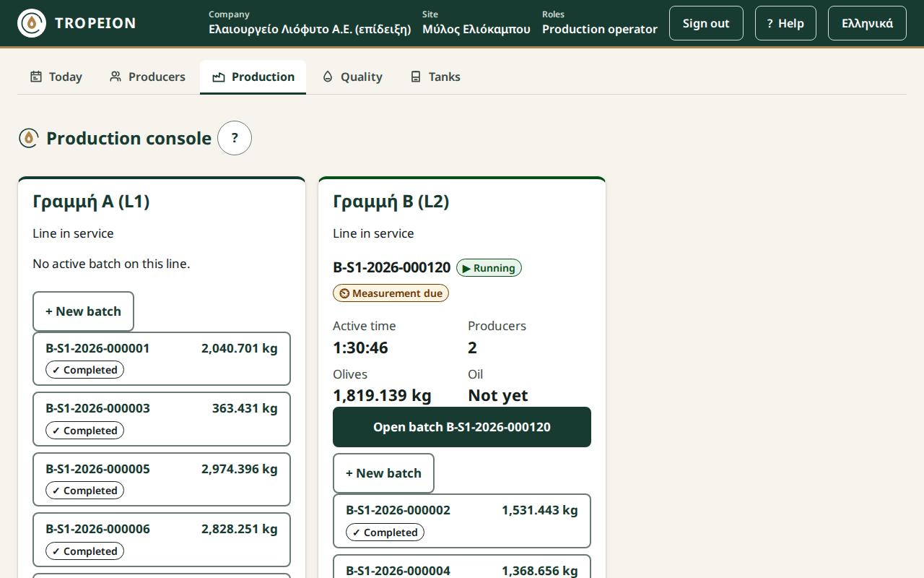This screenshot has width=924, height=578.
Task: Create new batch on Γραμμή A
Action: coord(83,311)
